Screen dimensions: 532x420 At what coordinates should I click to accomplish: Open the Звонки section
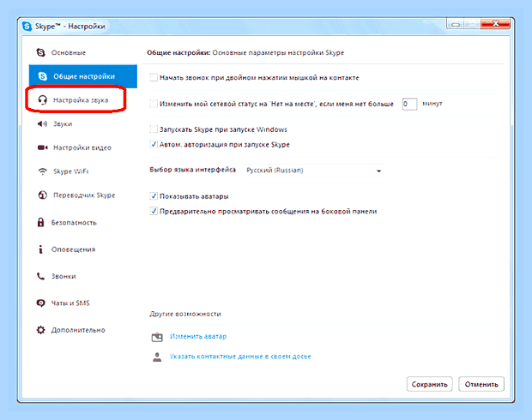tap(63, 276)
